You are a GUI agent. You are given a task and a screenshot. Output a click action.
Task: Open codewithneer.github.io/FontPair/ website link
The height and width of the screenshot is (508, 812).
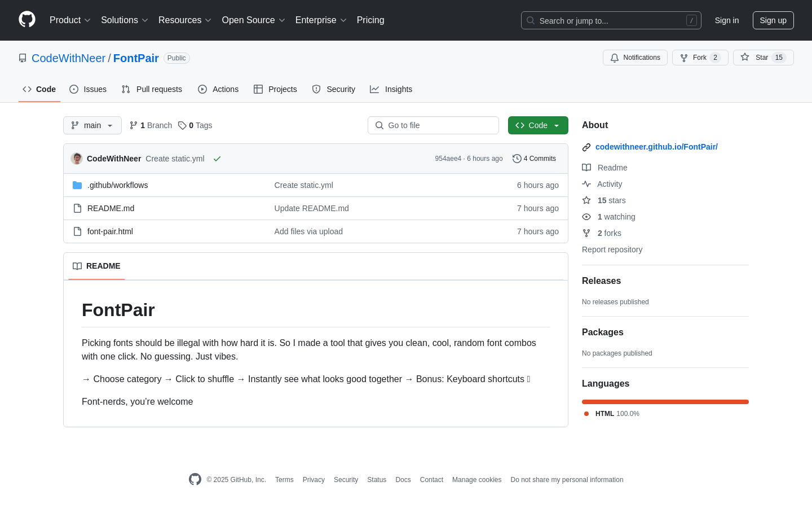(x=656, y=147)
